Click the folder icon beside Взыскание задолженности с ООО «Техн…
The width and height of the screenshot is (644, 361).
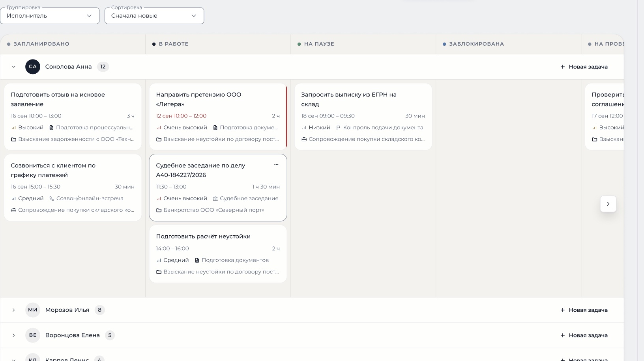point(13,139)
